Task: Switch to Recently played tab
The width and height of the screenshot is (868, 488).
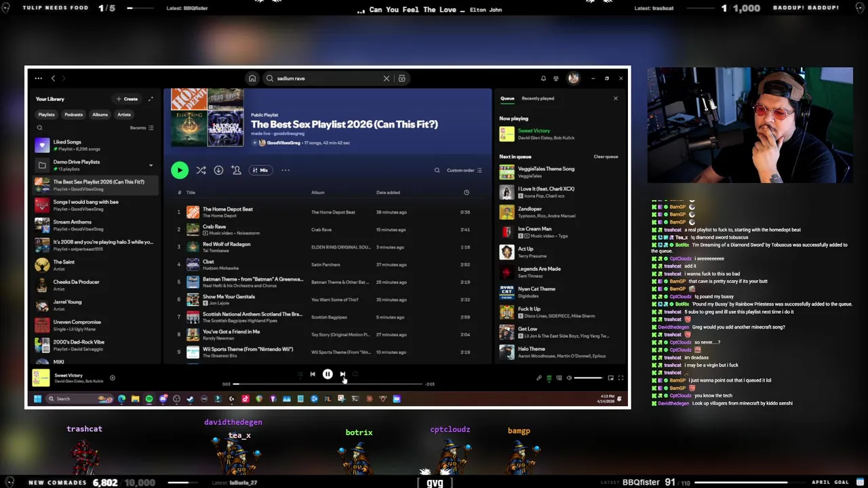Action: tap(538, 98)
